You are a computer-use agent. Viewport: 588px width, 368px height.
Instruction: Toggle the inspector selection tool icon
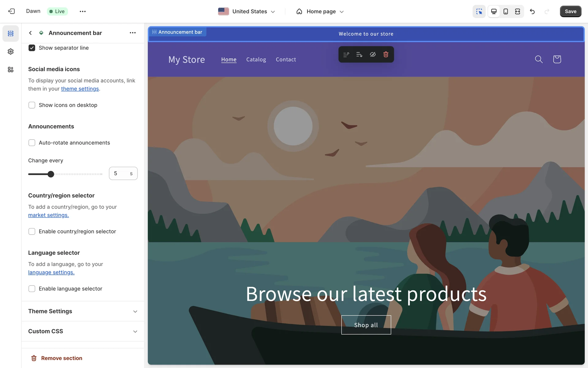pos(479,11)
